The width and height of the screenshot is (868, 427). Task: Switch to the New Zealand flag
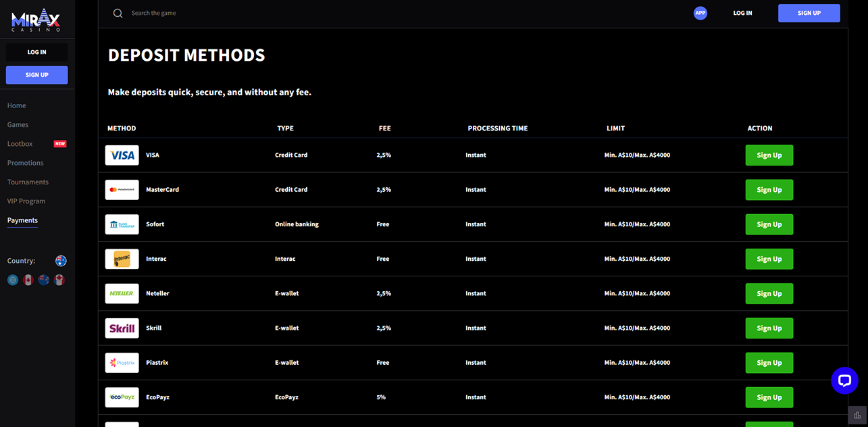[x=44, y=280]
